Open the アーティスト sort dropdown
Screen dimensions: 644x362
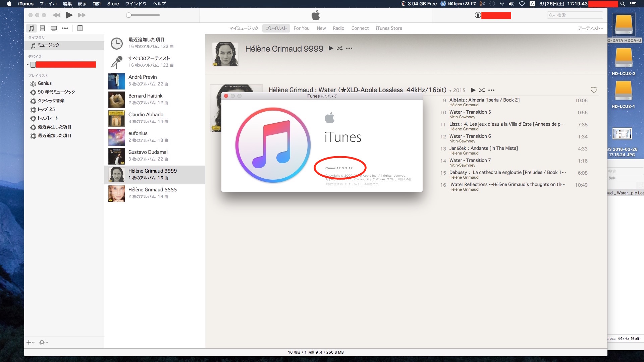click(590, 28)
